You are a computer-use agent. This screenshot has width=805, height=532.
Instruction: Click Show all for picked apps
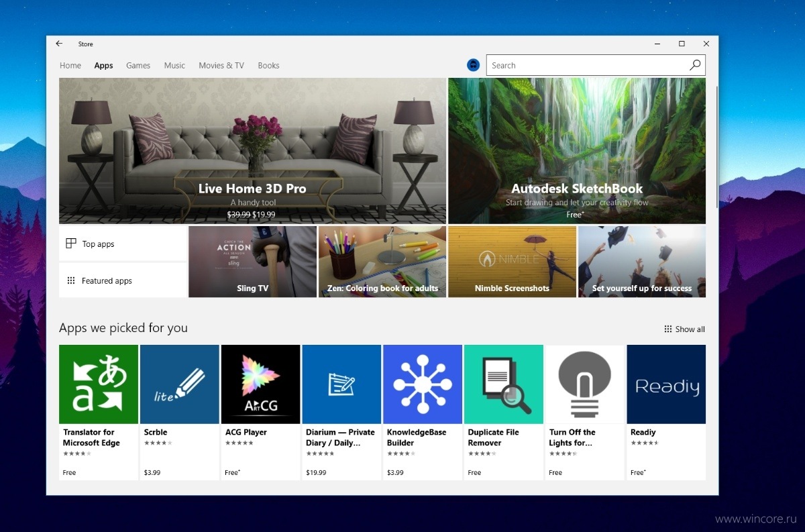(684, 329)
